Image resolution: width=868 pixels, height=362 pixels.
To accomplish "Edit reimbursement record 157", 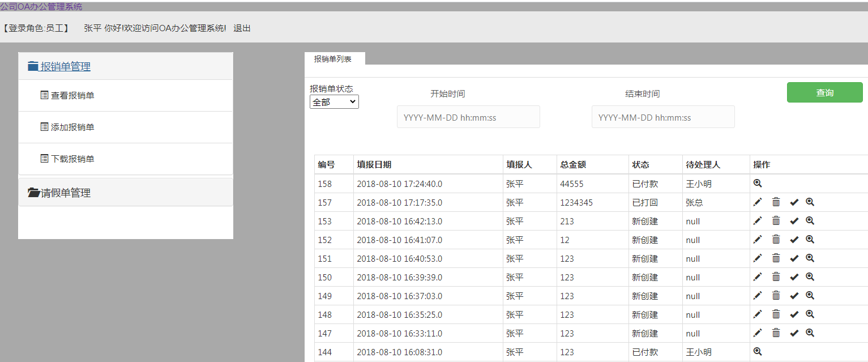I will coord(758,202).
